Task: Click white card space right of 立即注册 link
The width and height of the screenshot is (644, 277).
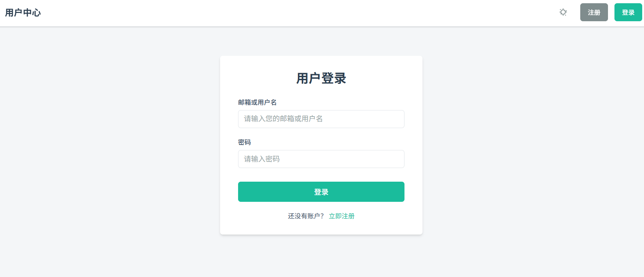Action: tap(389, 216)
